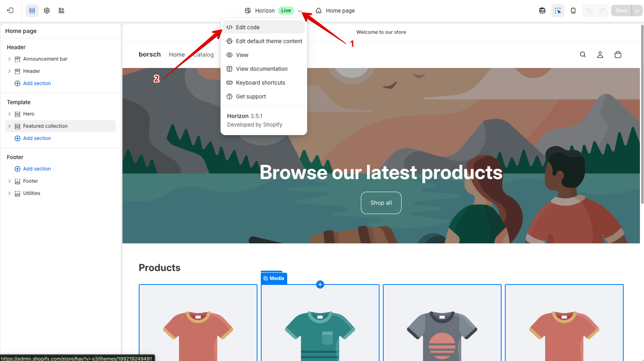Image resolution: width=644 pixels, height=361 pixels.
Task: Click the Home link in store nav
Action: pyautogui.click(x=177, y=55)
